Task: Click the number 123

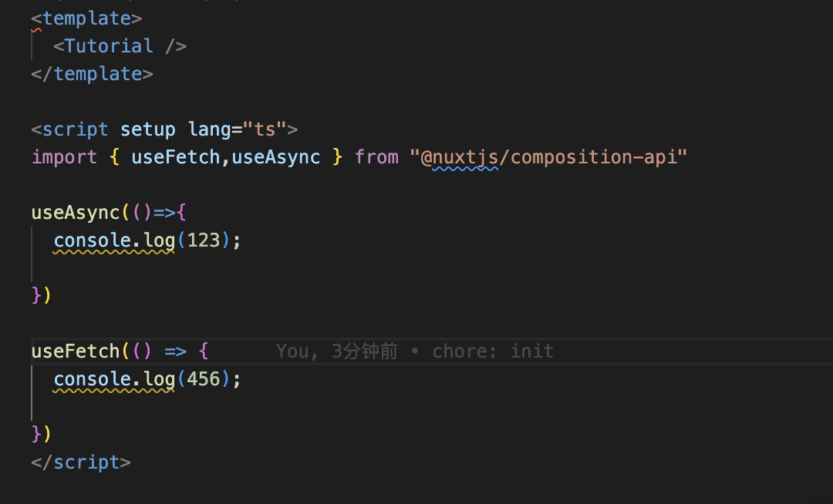Action: [204, 240]
